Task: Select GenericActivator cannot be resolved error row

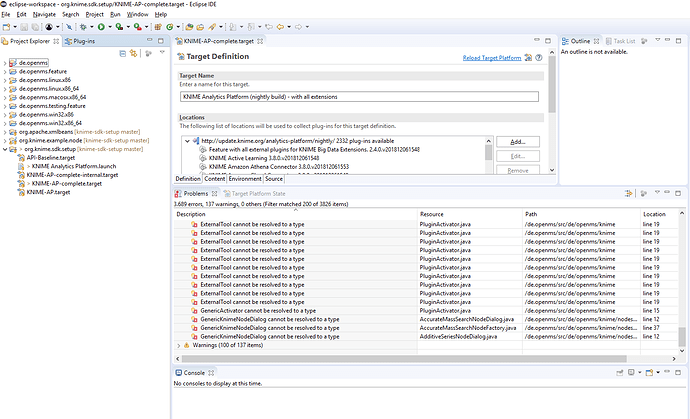Action: (258, 311)
